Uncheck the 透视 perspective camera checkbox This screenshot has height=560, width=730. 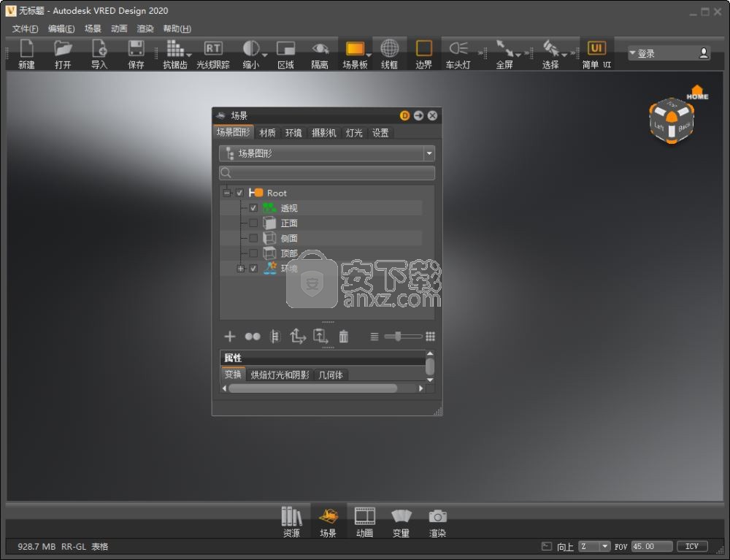pyautogui.click(x=253, y=208)
